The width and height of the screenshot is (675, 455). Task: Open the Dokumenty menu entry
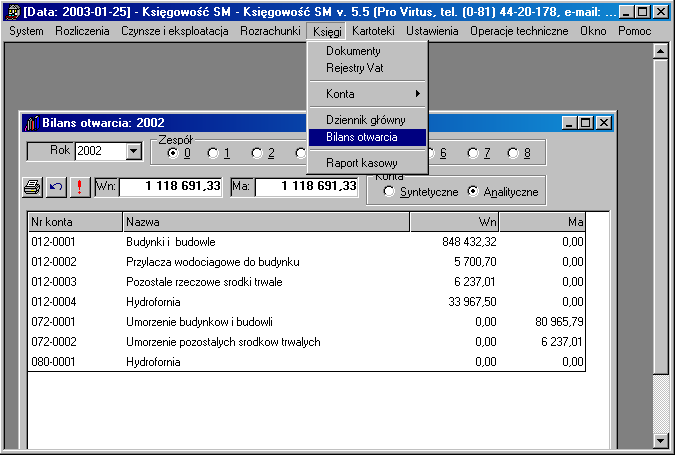pos(353,51)
